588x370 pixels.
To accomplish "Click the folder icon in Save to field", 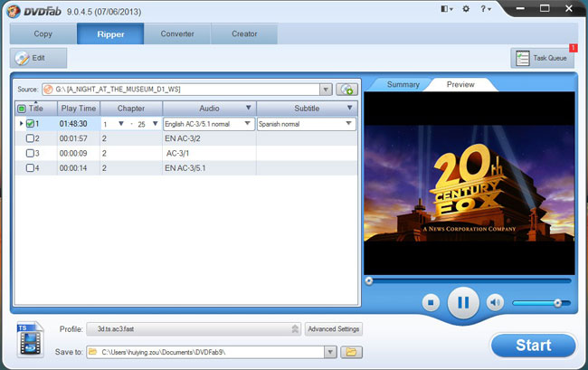I will click(x=92, y=352).
